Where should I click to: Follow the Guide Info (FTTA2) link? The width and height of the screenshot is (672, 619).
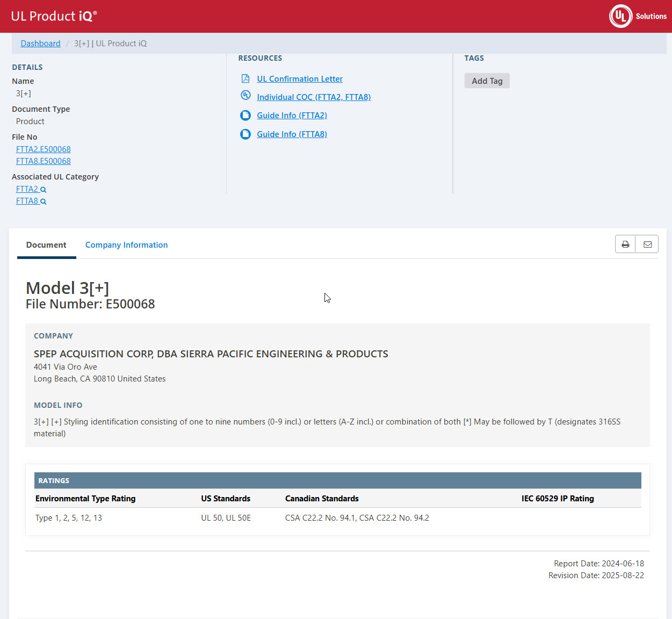(292, 116)
